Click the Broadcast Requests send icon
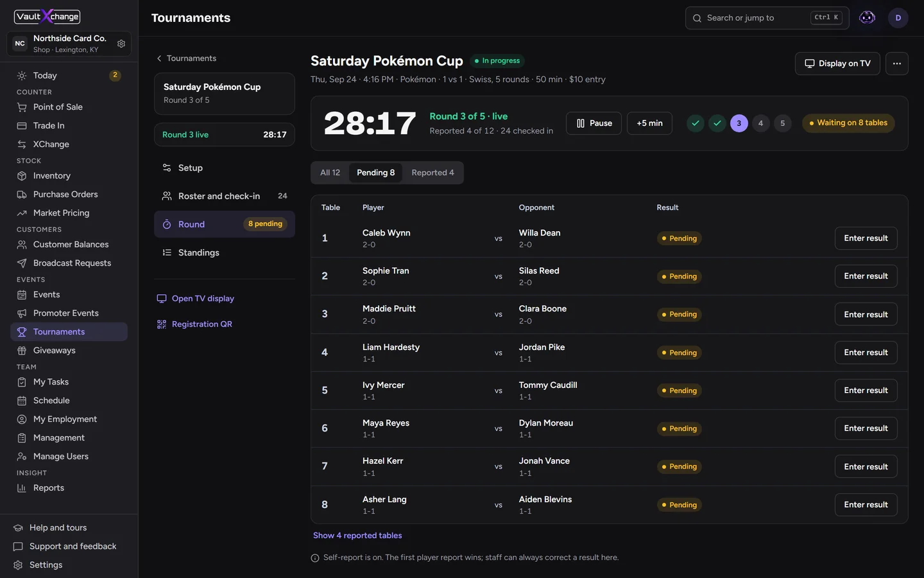This screenshot has width=924, height=578. tap(22, 263)
